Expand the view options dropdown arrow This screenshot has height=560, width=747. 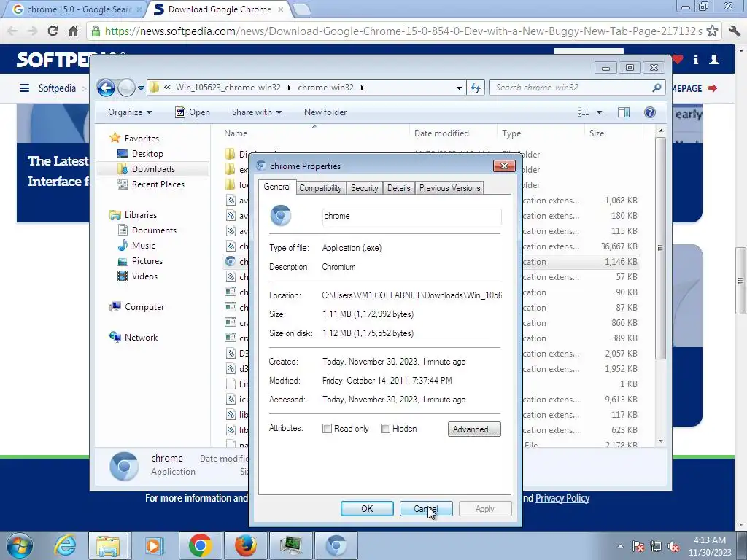(x=600, y=112)
